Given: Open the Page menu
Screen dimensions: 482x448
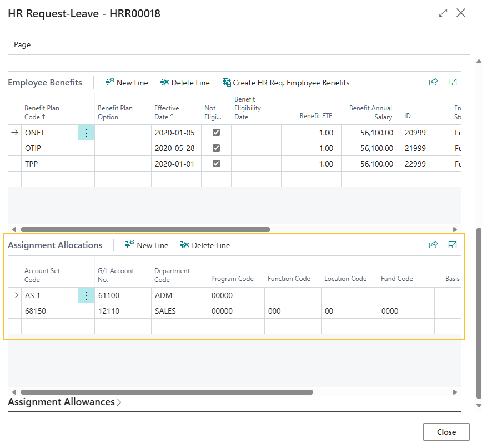Looking at the screenshot, I should click(x=22, y=44).
